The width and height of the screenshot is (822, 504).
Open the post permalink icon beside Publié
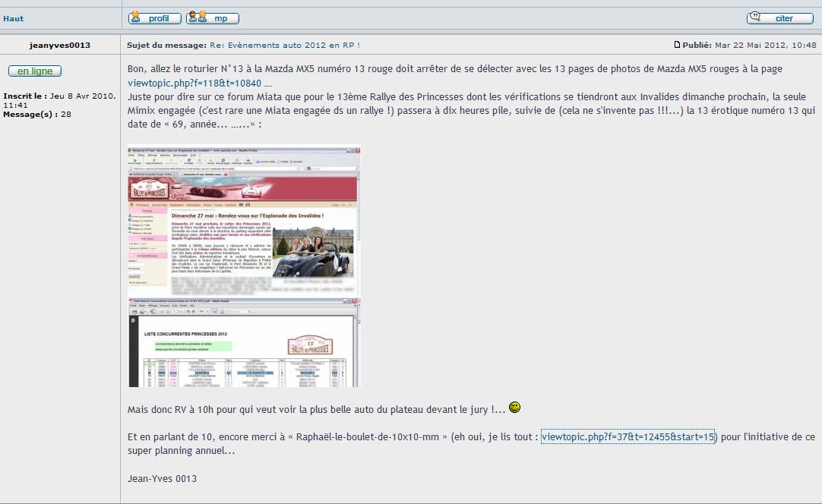tap(677, 45)
